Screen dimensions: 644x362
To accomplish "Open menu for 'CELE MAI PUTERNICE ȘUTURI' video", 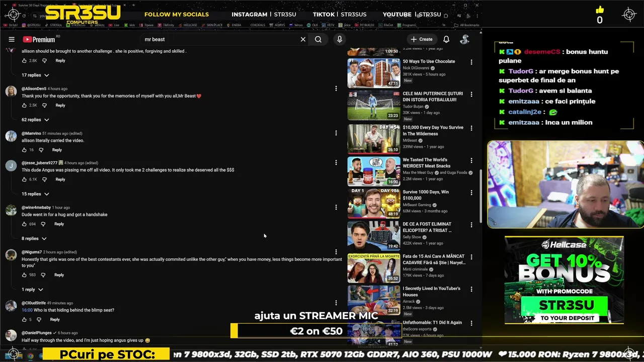I will 471,94.
